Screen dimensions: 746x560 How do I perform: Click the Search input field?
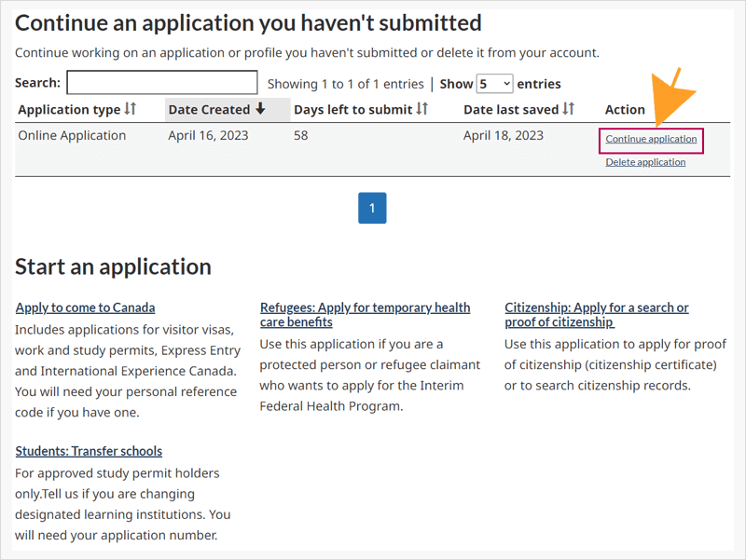click(162, 83)
